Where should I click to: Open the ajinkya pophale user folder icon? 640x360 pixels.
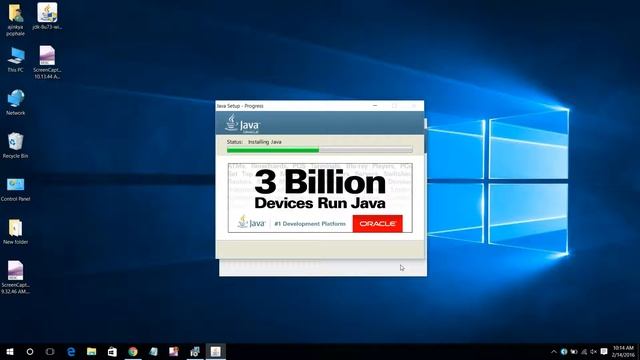16,19
